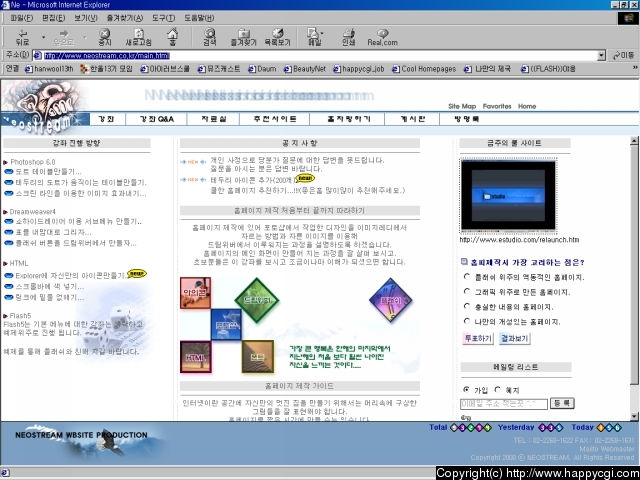Click the 투표하기 vote button

click(478, 338)
